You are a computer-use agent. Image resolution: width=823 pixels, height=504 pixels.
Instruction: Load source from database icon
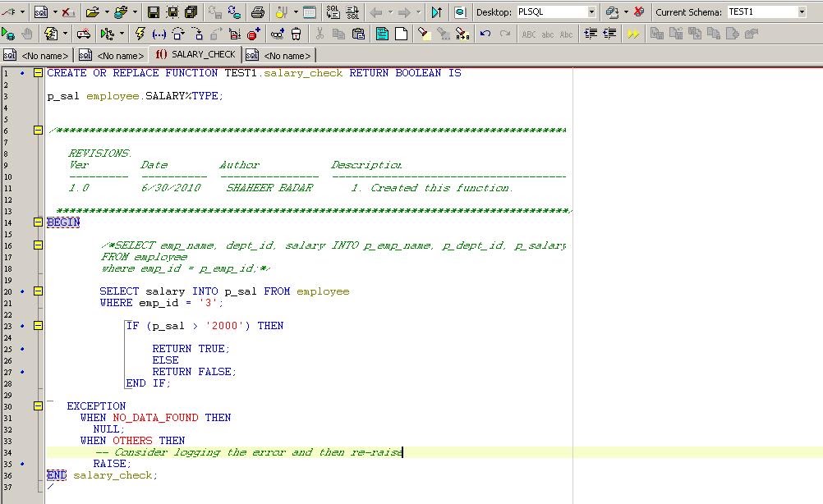click(x=121, y=11)
